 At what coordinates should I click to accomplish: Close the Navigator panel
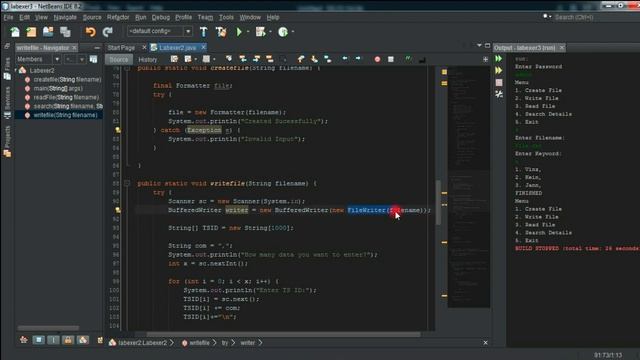click(74, 48)
